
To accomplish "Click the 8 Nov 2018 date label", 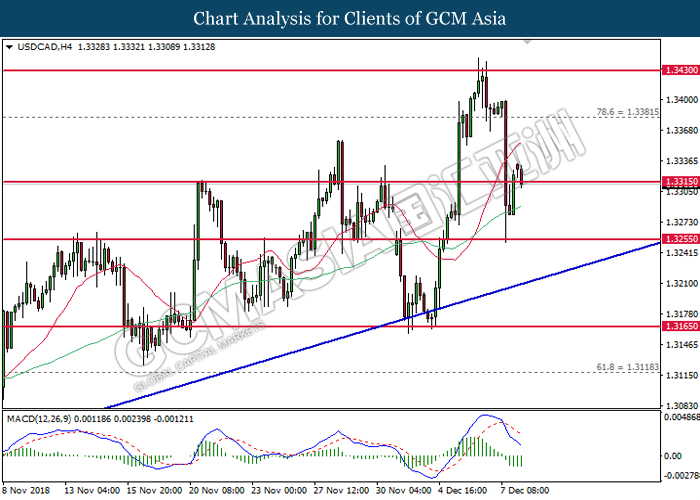I will tap(26, 490).
